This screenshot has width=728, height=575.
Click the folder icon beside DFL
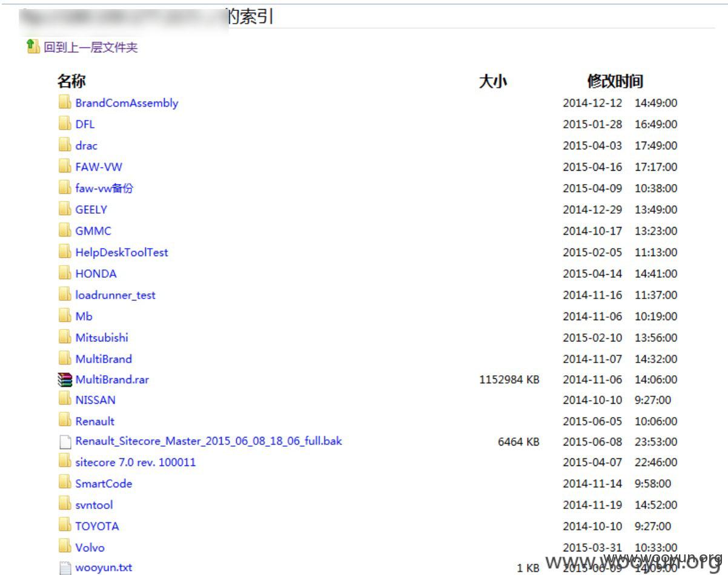(65, 123)
